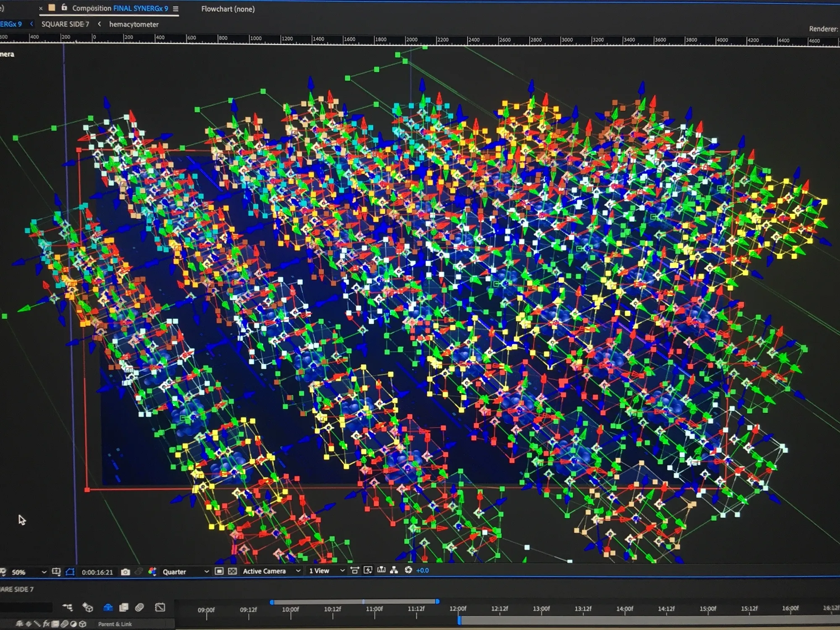Open the Graph Editor
This screenshot has height=630, width=840.
point(160,607)
